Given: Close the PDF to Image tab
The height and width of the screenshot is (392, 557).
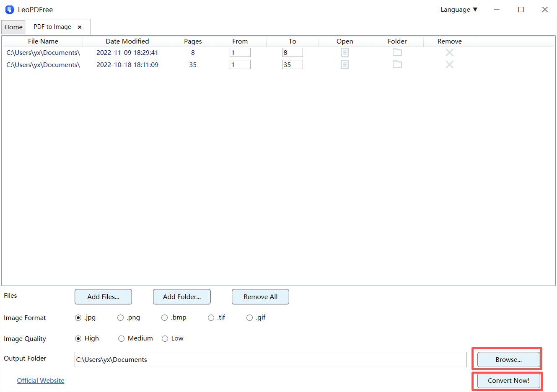Looking at the screenshot, I should click(x=80, y=27).
